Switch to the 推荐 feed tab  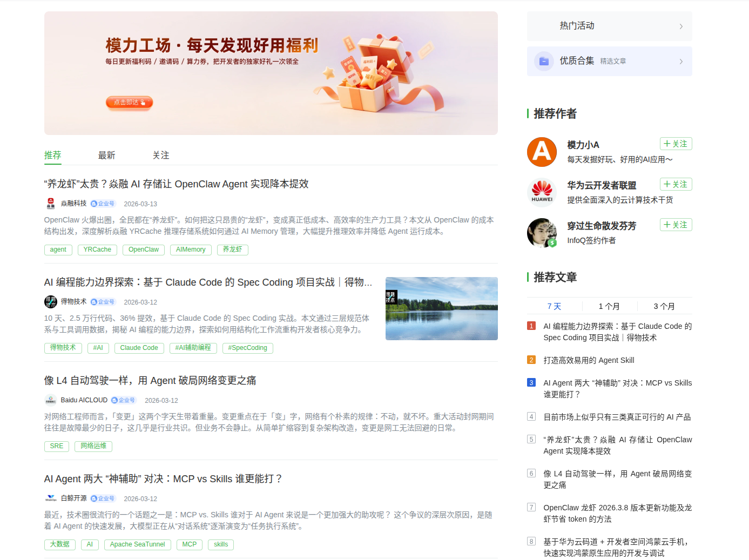[52, 156]
